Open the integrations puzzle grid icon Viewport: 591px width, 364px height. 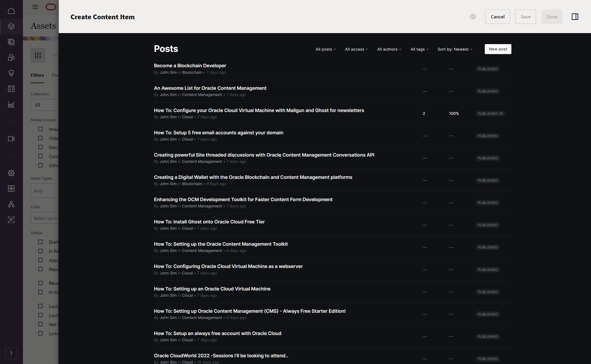(11, 189)
